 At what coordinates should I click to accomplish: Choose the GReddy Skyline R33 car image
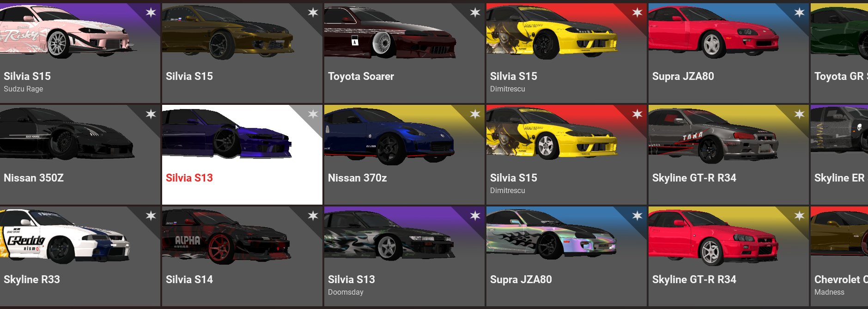pos(65,236)
